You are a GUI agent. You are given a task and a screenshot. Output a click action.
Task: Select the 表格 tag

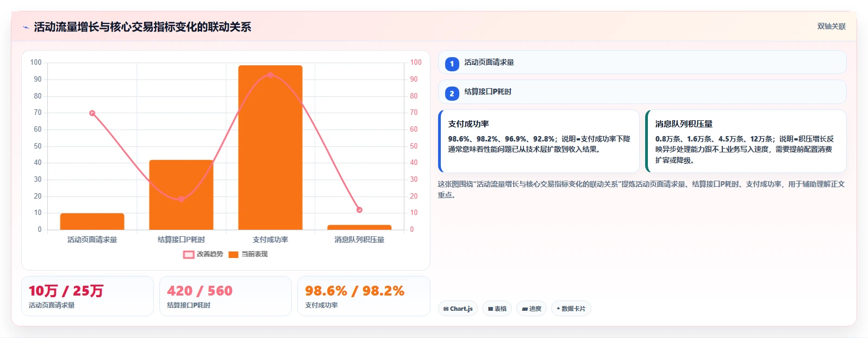497,309
